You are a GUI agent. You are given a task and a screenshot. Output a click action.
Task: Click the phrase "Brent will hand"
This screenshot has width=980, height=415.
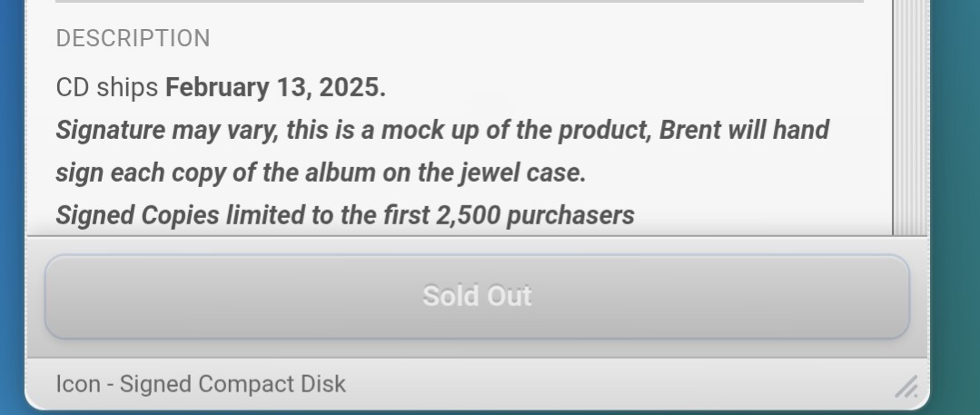(744, 130)
